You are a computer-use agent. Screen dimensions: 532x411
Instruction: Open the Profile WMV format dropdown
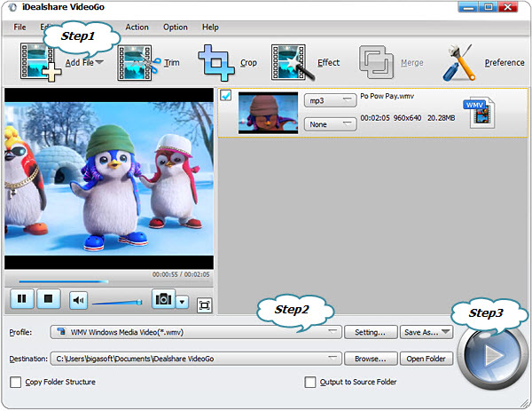click(196, 332)
